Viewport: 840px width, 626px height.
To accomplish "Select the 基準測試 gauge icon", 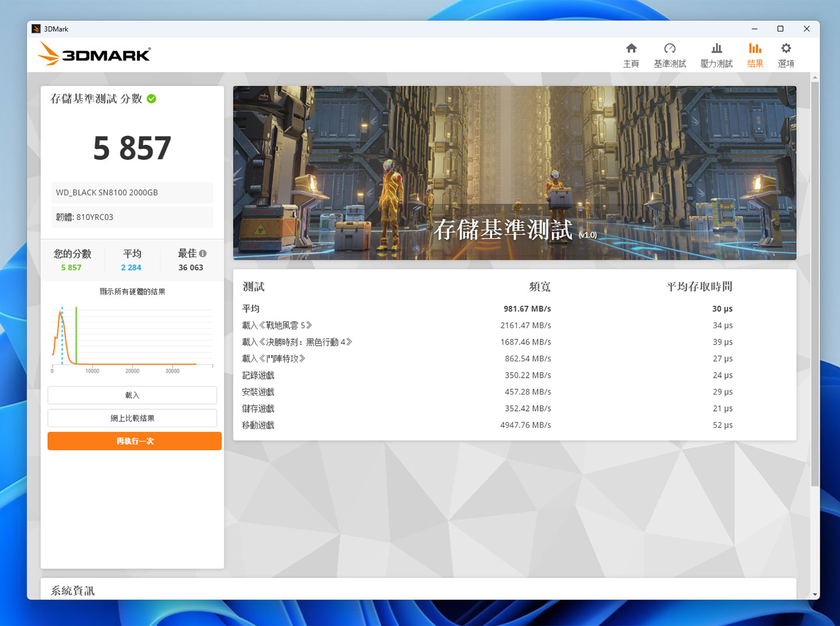I will click(670, 54).
